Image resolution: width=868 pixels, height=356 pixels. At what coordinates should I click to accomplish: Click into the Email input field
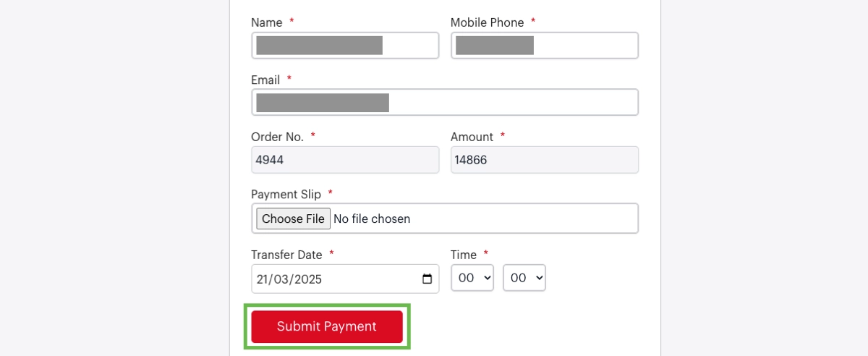[x=444, y=103]
